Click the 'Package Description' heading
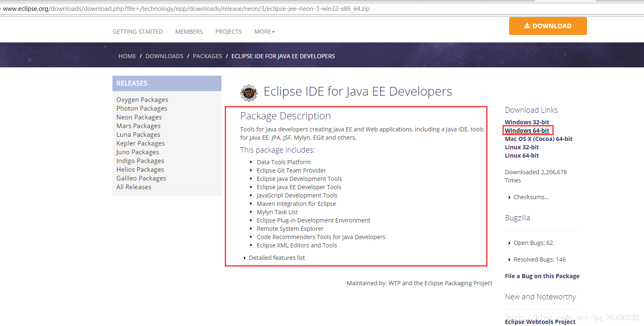 tap(286, 116)
